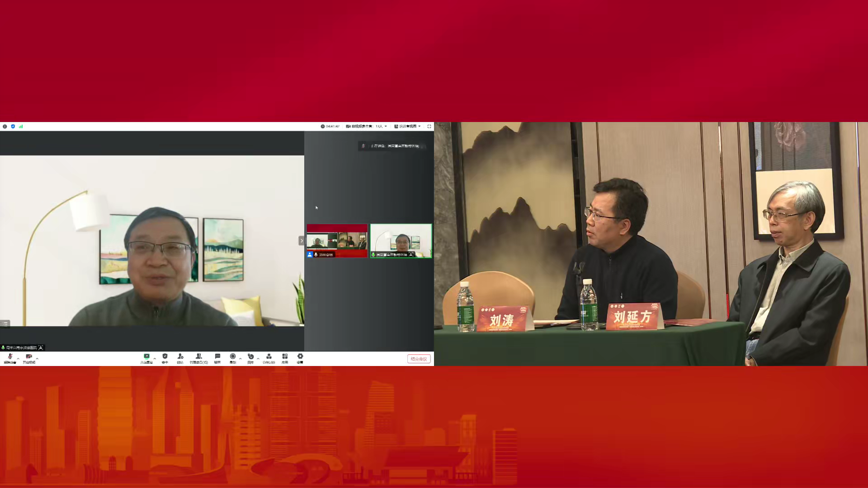Start screen sharing from toolbar

click(x=146, y=358)
